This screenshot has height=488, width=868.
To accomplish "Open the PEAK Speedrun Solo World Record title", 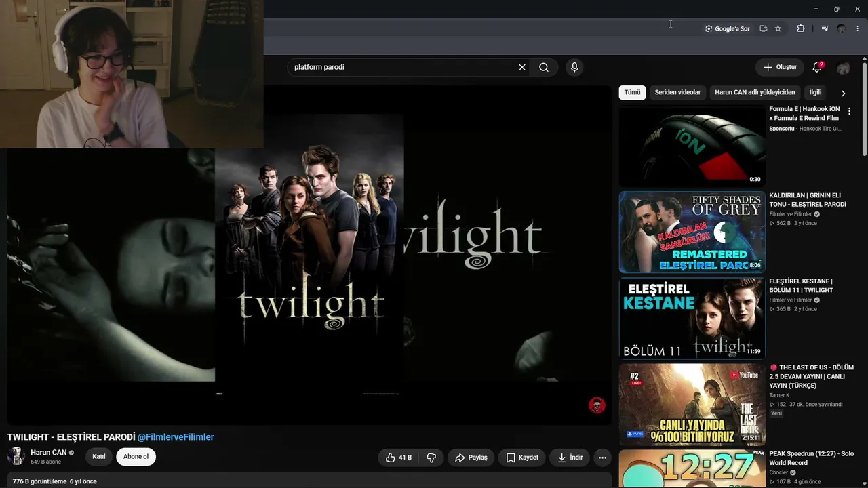I will click(811, 458).
